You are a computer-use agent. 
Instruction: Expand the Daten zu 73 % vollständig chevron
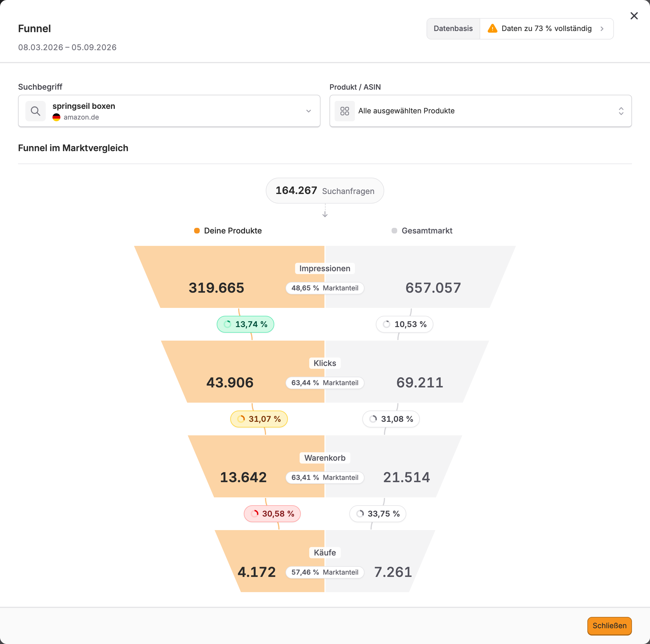coord(602,29)
